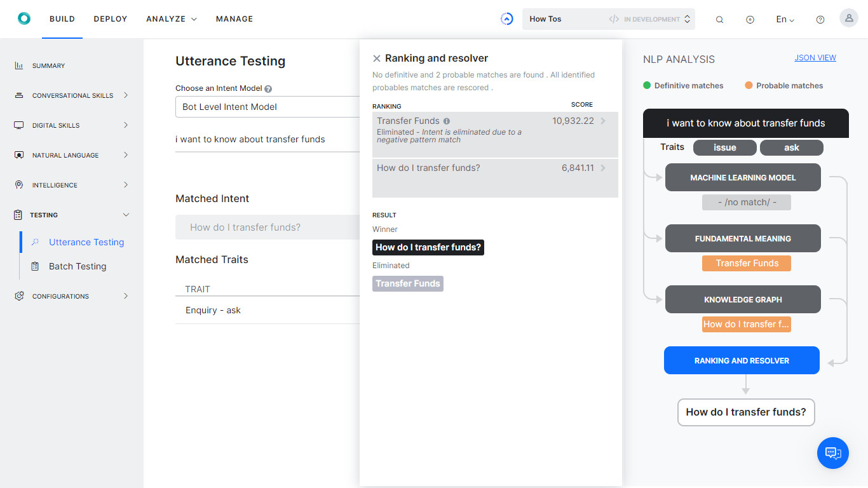Open the help question-mark icon
This screenshot has width=868, height=488.
pyautogui.click(x=820, y=19)
